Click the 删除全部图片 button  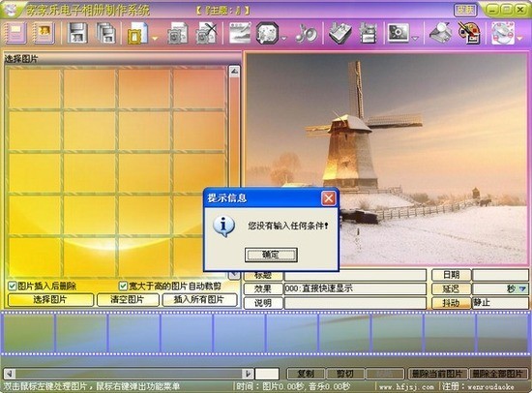tap(498, 374)
